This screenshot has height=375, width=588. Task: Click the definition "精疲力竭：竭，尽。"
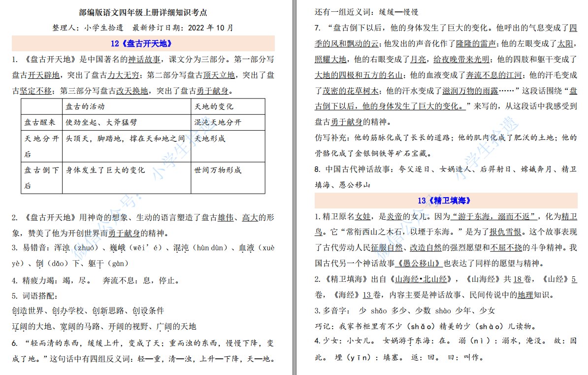[x=51, y=280]
